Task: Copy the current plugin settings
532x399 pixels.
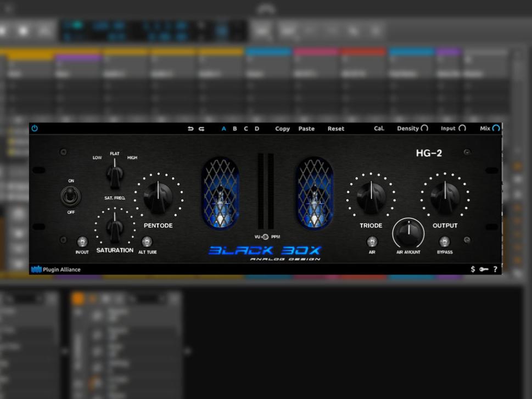Action: 282,128
